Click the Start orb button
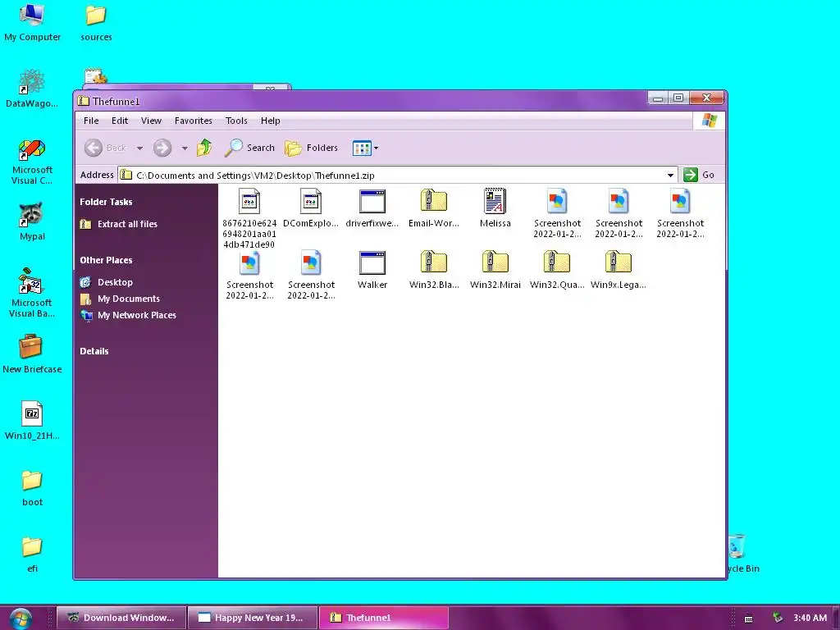840x630 pixels. [x=21, y=618]
